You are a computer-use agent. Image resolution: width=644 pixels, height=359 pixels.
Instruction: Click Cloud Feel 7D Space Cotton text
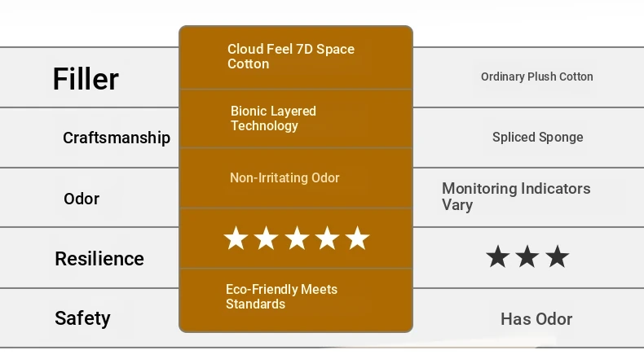(291, 57)
